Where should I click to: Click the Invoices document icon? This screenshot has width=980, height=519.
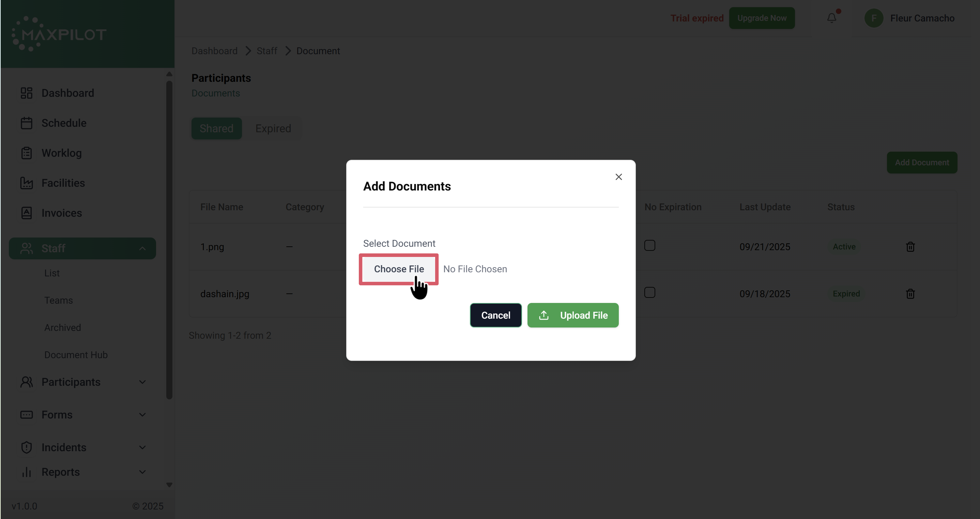[x=26, y=213]
